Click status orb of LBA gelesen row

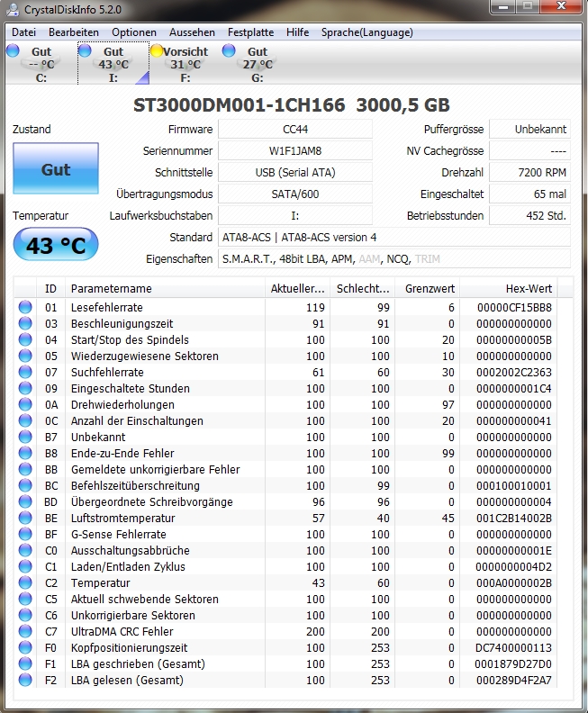click(25, 681)
